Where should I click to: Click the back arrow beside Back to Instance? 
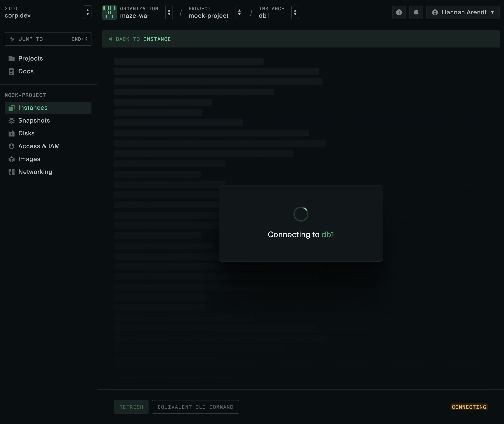click(x=110, y=39)
